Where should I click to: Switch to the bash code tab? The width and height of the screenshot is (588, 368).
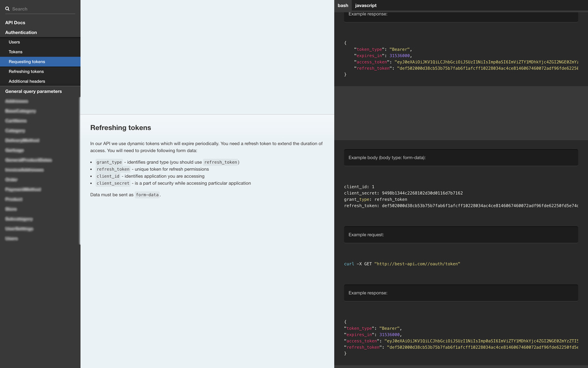[343, 5]
